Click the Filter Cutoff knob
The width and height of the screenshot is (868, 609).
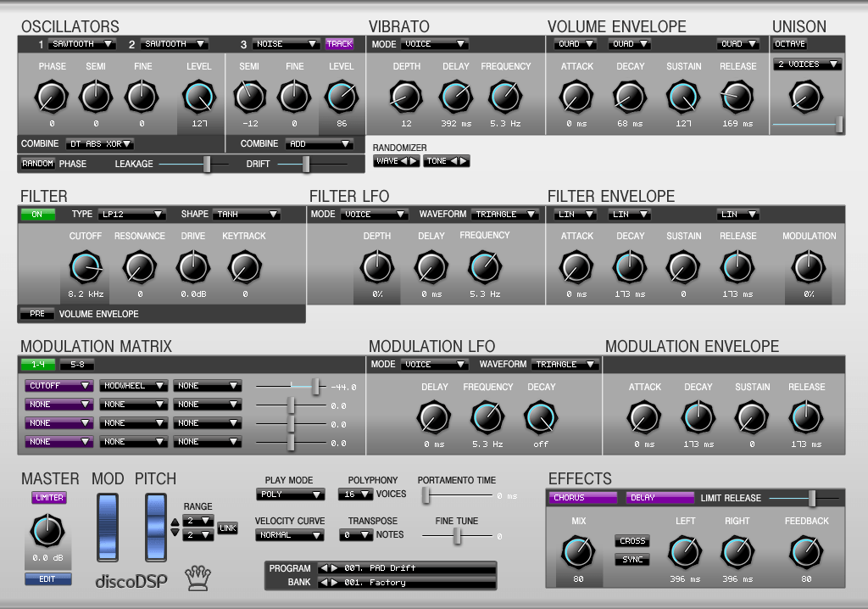(85, 268)
